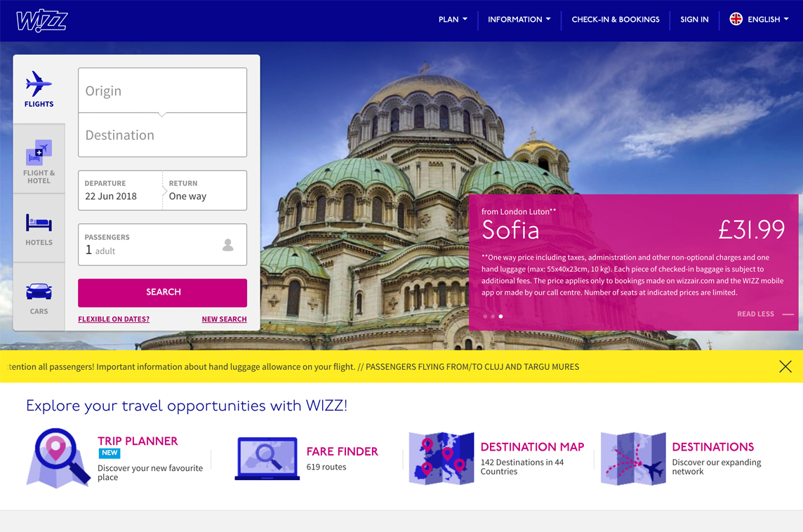Click the Destinations route map icon

click(x=634, y=458)
